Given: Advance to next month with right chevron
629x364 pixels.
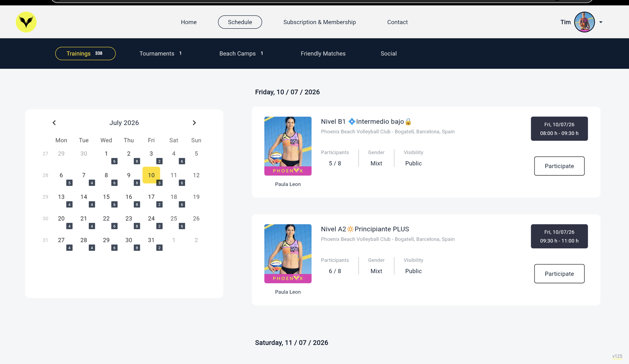Looking at the screenshot, I should tap(194, 123).
